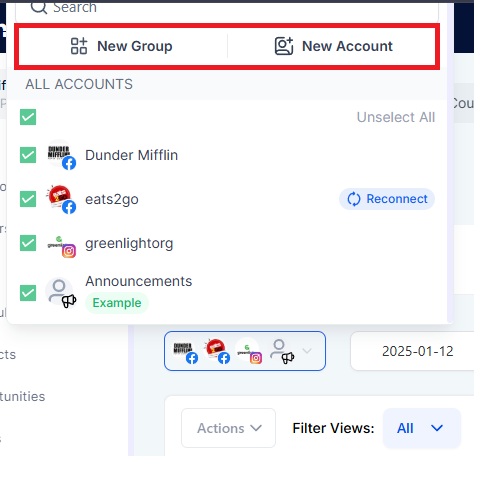489x477 pixels.
Task: Uncheck the eats2go account checkbox
Action: click(28, 199)
